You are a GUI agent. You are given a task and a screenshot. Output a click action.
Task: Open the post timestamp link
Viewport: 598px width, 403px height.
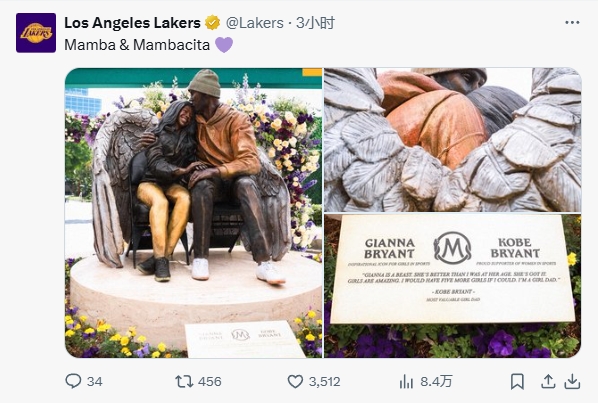click(x=315, y=23)
